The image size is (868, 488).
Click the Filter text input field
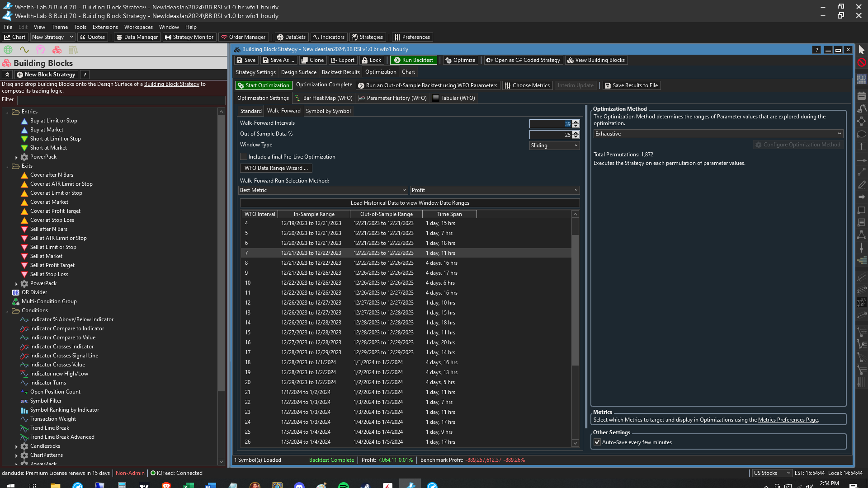121,100
